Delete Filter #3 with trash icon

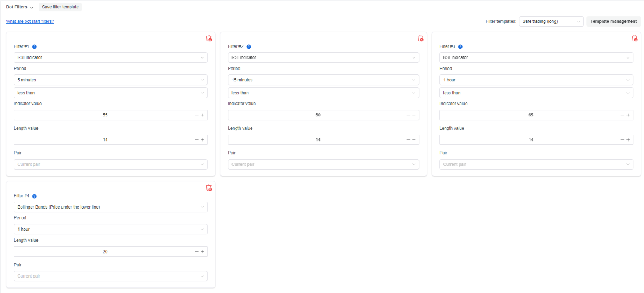point(634,38)
